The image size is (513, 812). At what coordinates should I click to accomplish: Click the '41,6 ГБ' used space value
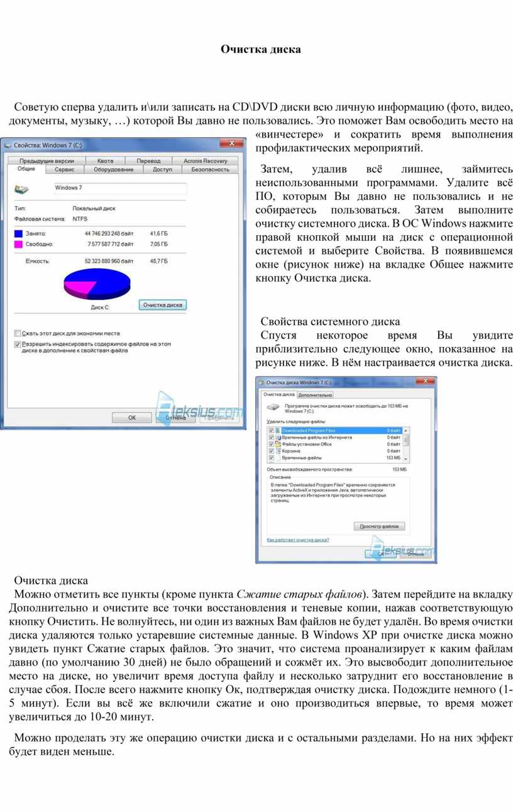pyautogui.click(x=158, y=234)
